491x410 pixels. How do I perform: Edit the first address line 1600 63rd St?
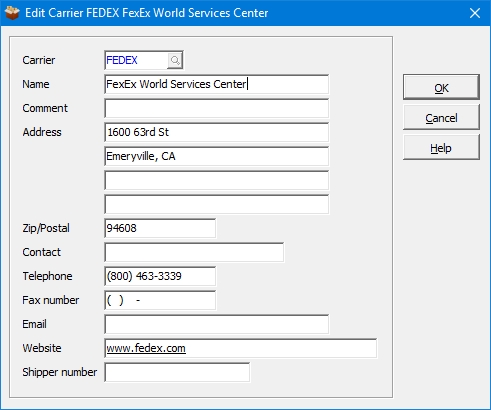(217, 132)
